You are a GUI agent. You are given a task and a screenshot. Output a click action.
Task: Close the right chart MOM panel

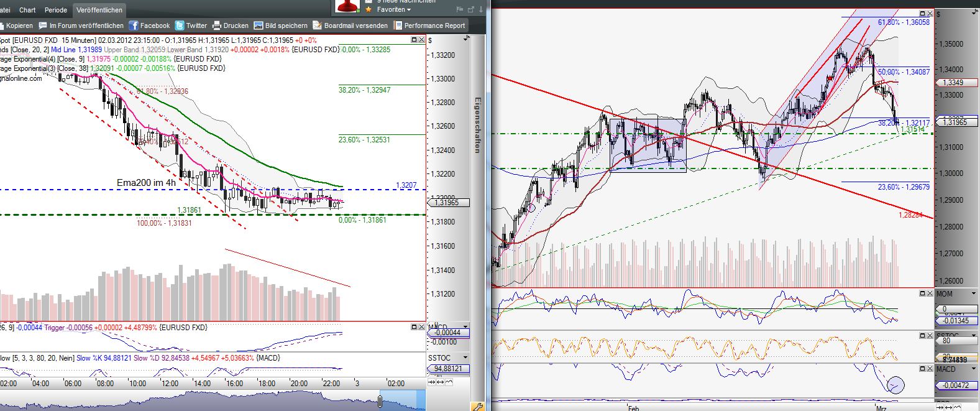pyautogui.click(x=930, y=293)
